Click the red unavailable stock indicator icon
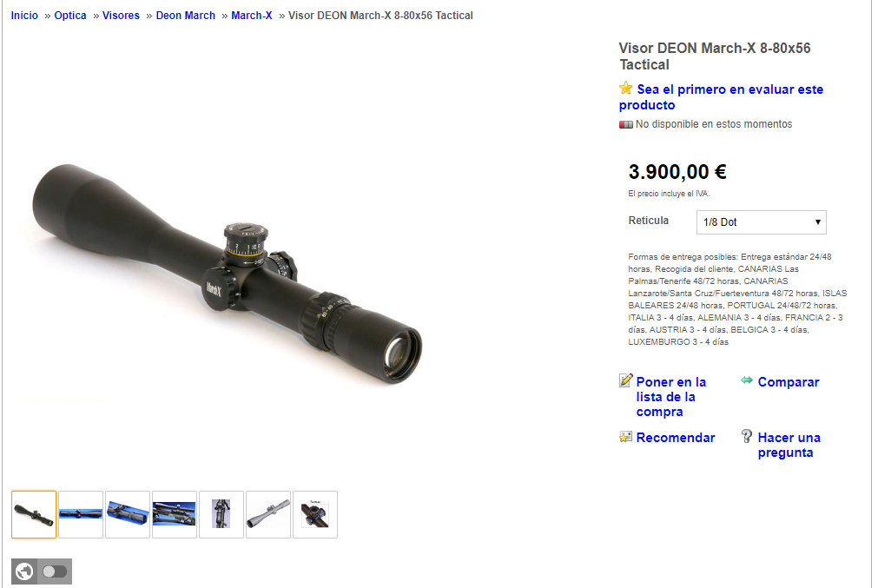Image resolution: width=878 pixels, height=588 pixels. [x=625, y=124]
